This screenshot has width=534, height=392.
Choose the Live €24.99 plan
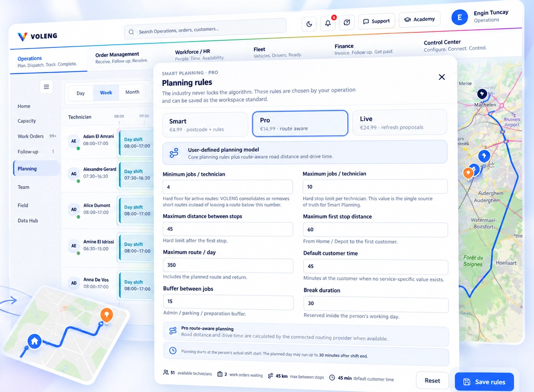(x=399, y=122)
